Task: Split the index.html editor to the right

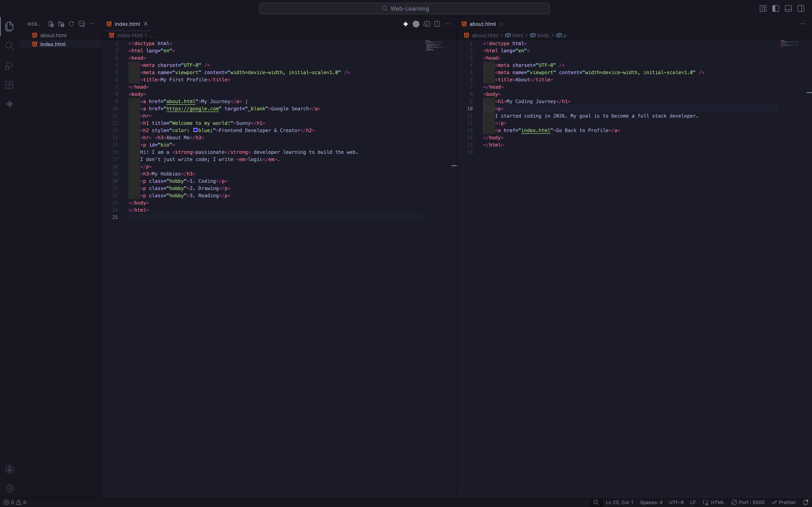Action: (437, 24)
